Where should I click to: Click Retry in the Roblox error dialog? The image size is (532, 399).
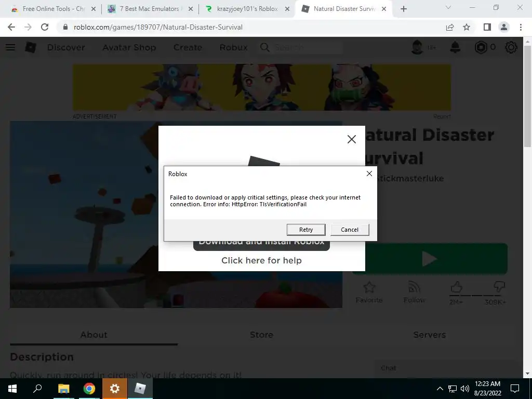(305, 230)
